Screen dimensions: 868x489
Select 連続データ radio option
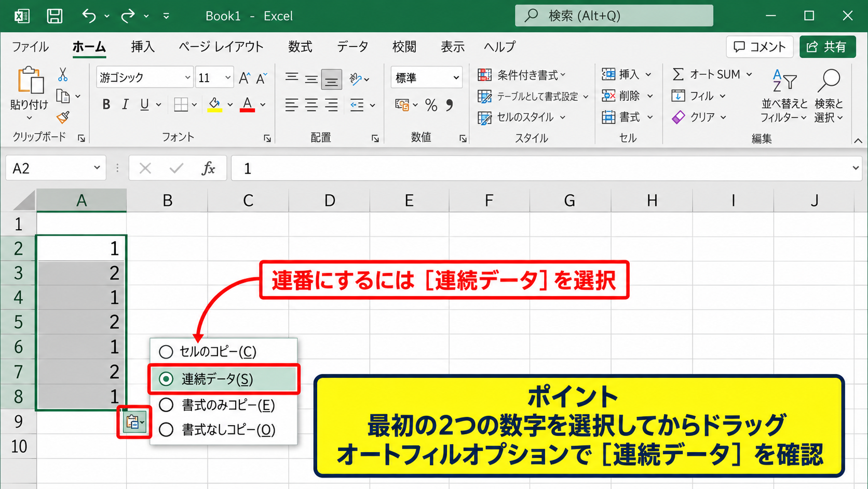[224, 379]
